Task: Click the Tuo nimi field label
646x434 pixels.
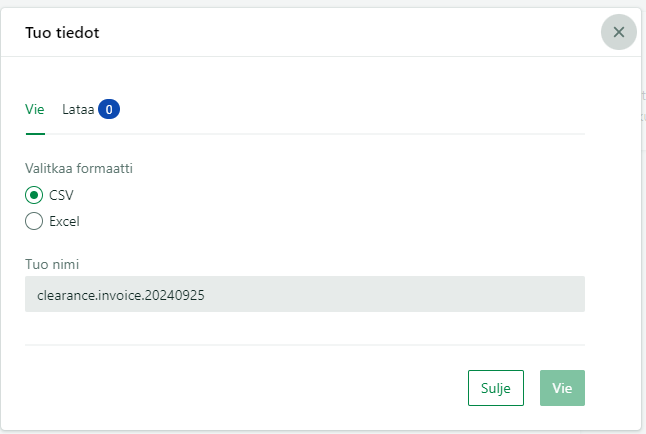Action: 52,264
